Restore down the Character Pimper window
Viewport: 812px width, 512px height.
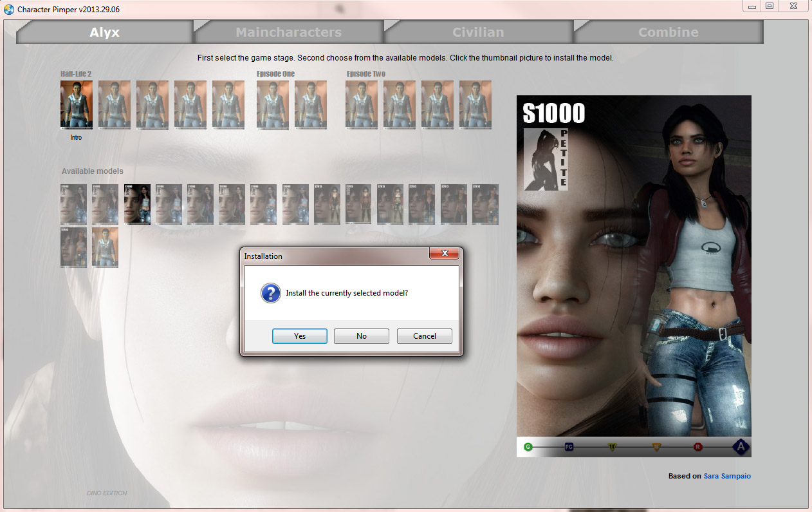(x=770, y=6)
